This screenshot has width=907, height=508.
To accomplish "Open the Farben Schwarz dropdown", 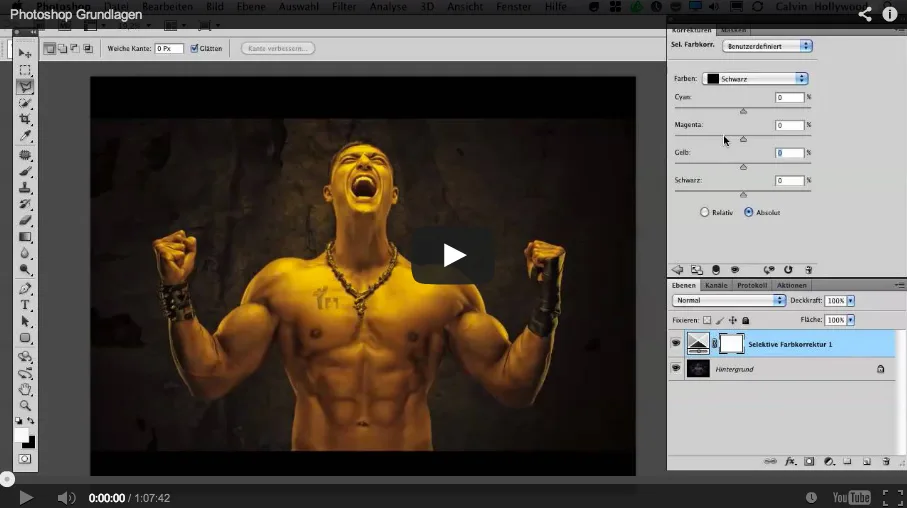I will click(x=755, y=79).
